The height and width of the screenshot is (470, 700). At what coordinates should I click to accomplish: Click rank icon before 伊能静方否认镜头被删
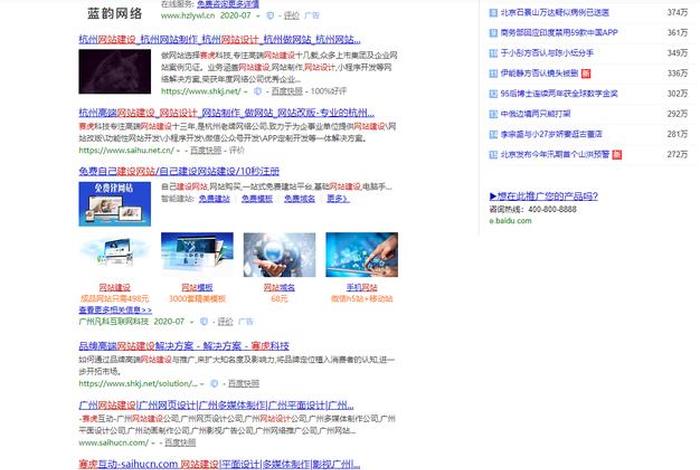pos(493,74)
